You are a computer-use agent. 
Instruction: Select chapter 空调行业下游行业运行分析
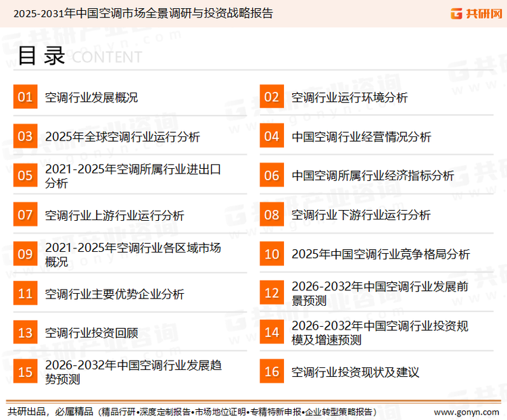[361, 215]
